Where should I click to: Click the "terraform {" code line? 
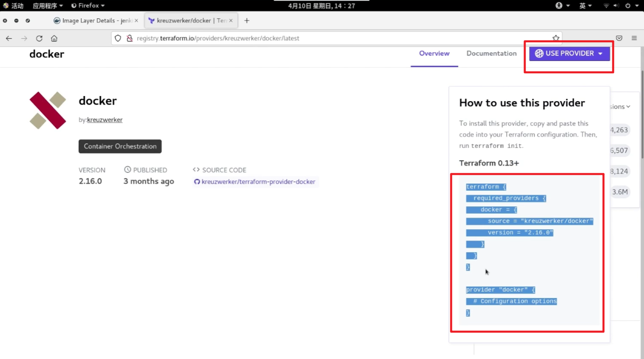486,187
